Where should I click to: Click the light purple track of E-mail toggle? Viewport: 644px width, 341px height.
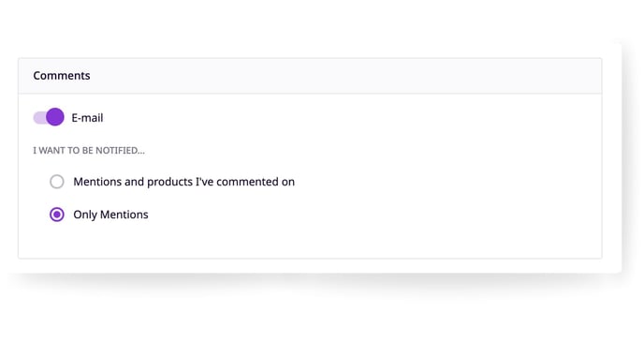click(x=39, y=118)
